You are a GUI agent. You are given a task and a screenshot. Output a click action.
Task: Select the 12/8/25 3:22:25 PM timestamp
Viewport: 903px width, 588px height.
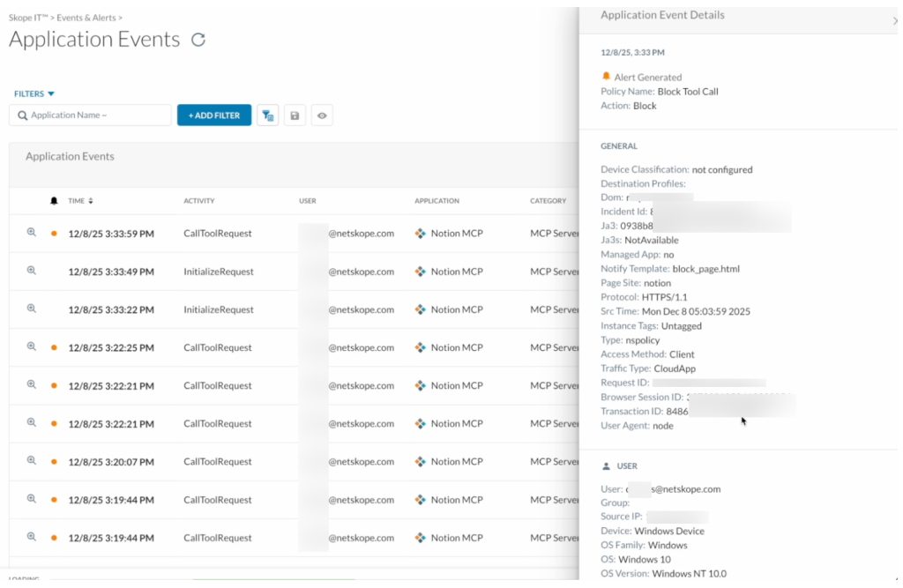[111, 348]
